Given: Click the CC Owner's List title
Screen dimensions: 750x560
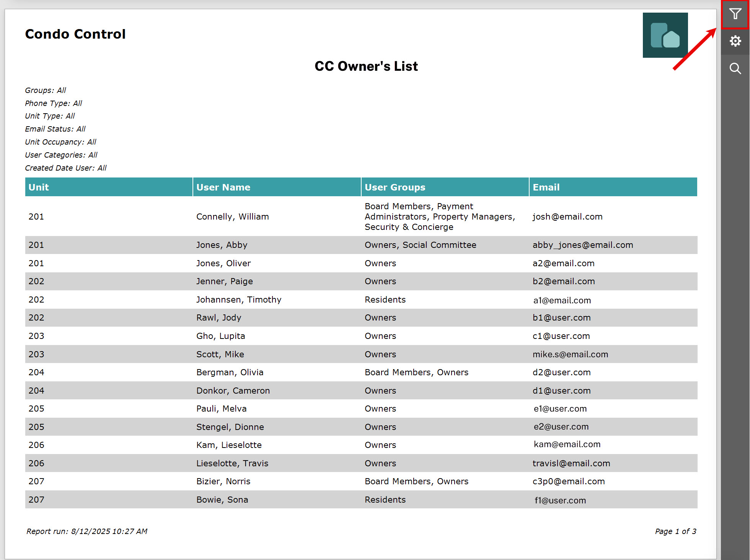Looking at the screenshot, I should 366,66.
